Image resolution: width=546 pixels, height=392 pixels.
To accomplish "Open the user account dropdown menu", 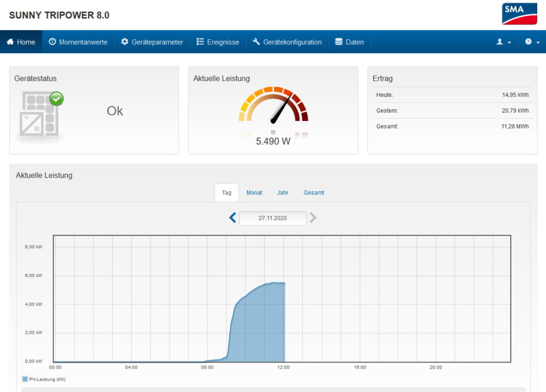I will 504,42.
